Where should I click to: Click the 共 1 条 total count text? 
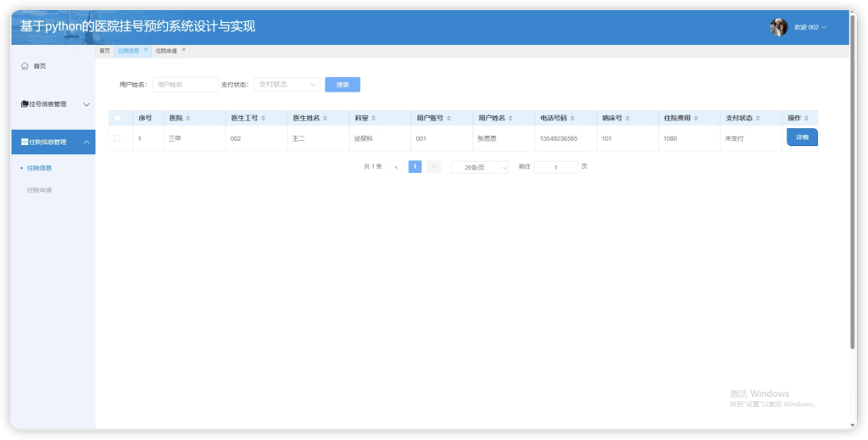[x=373, y=167]
